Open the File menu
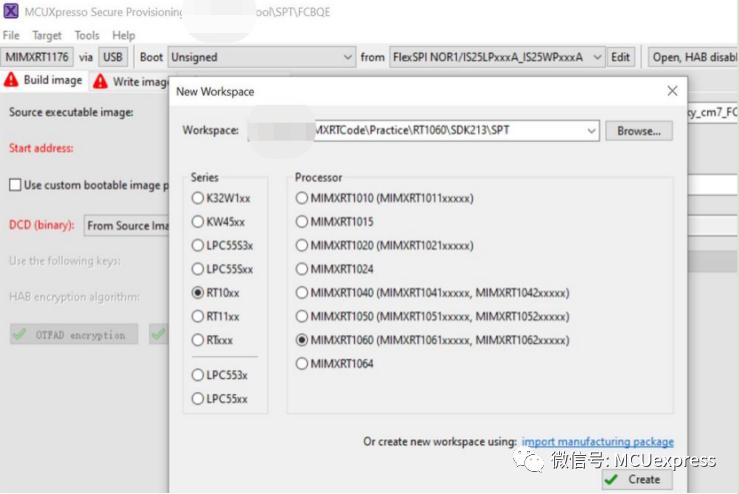 [11, 35]
